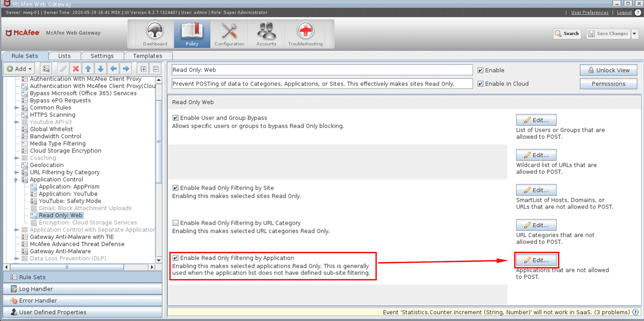Select the 'Gateway Anti-Malware with TIE' rule set

[x=72, y=237]
